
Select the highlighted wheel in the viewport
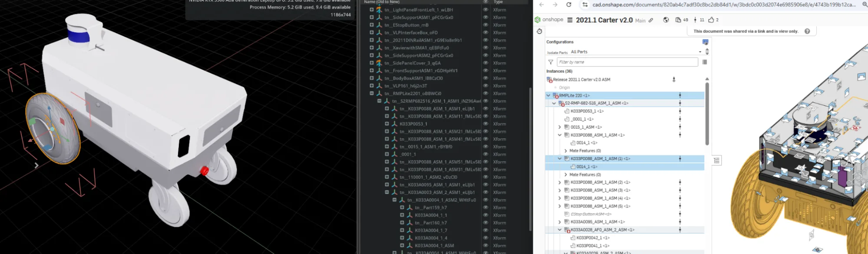(52, 128)
